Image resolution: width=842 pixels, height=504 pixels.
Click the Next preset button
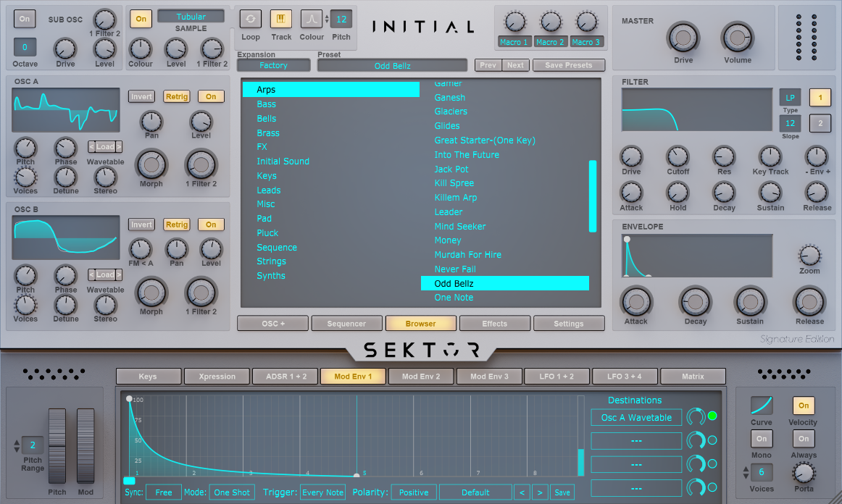coord(515,65)
